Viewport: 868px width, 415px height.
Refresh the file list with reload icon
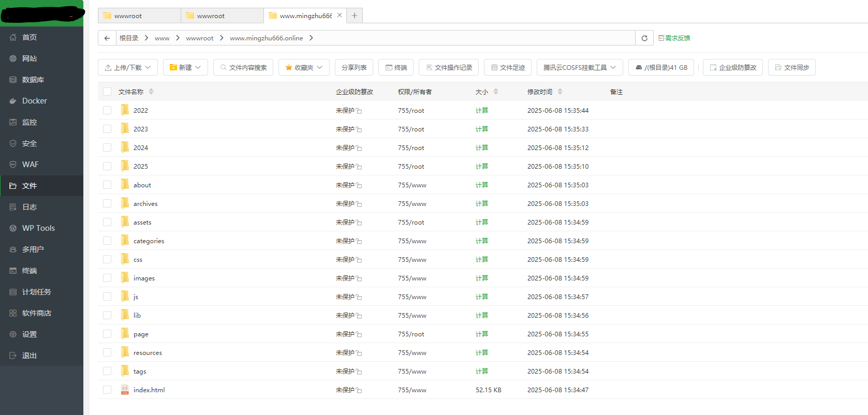644,38
